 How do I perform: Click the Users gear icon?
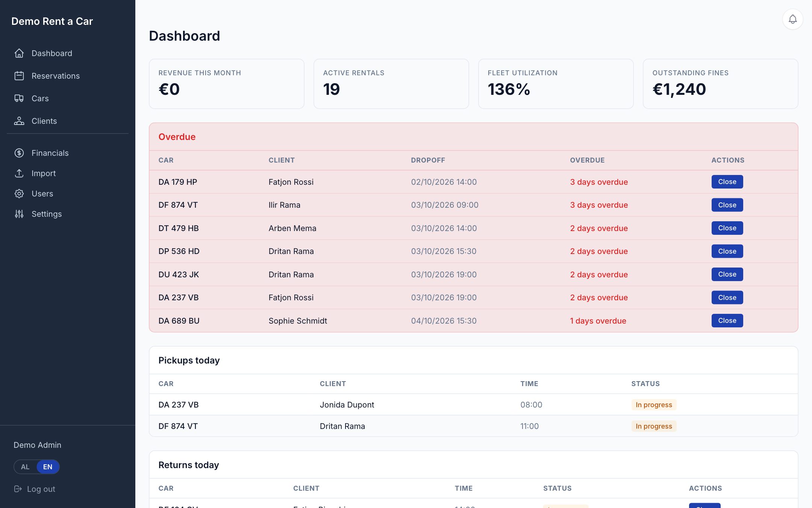19,193
